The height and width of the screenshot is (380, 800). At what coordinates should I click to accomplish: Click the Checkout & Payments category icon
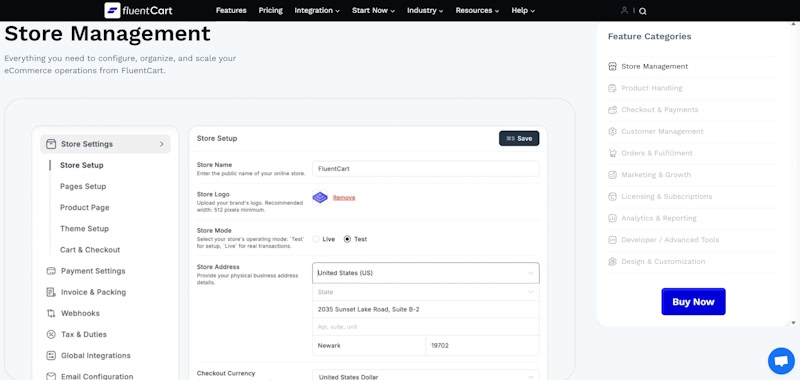pos(613,110)
